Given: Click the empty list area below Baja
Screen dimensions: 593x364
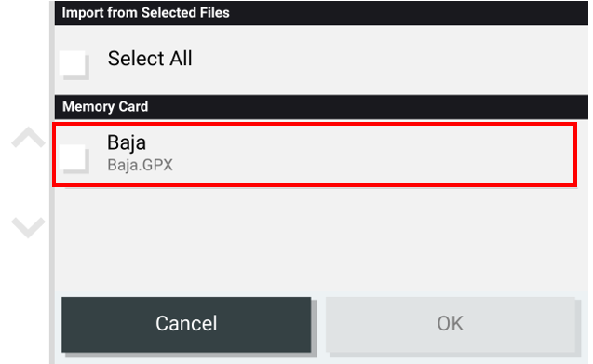Looking at the screenshot, I should point(321,240).
